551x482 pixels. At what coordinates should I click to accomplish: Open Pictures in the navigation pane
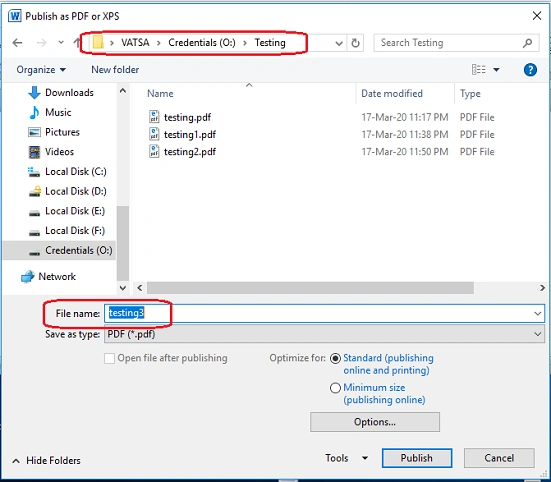[x=54, y=132]
